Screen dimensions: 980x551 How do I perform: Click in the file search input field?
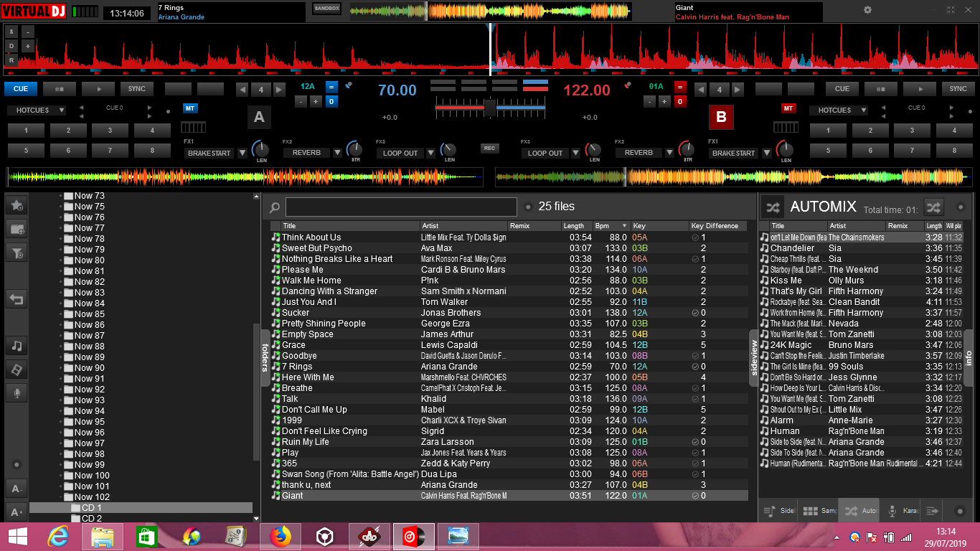pos(401,207)
